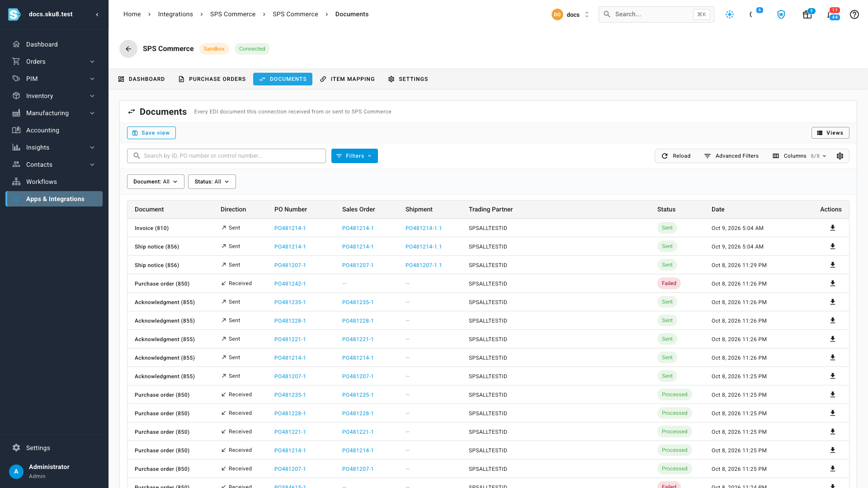
Task: Expand the Manufacturing sidebar menu
Action: click(x=54, y=113)
